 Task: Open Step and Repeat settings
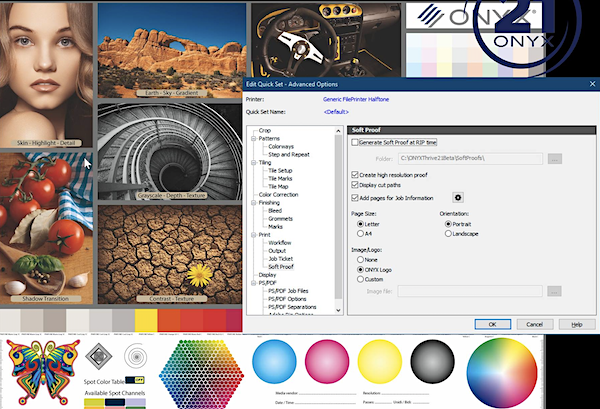(x=289, y=155)
